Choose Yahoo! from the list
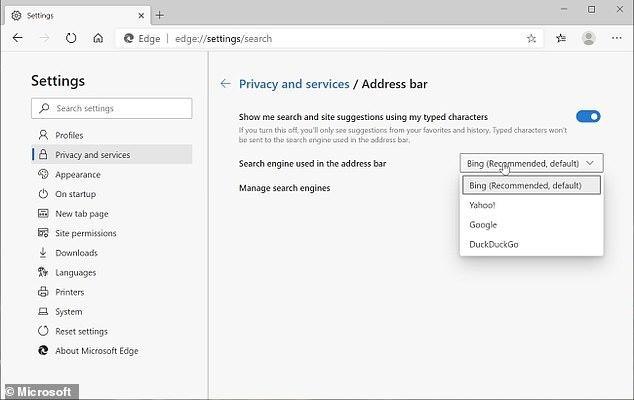 coord(531,205)
